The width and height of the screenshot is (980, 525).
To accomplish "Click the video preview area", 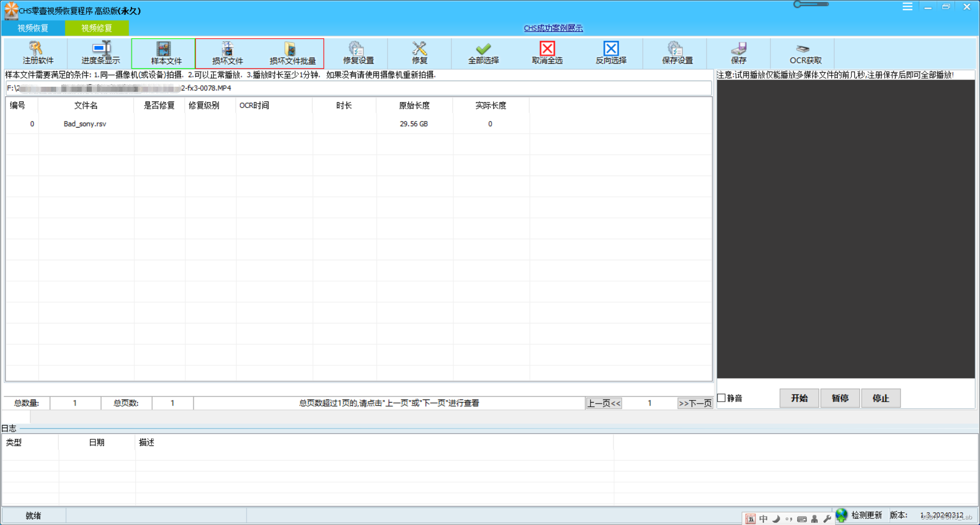I will click(x=846, y=229).
